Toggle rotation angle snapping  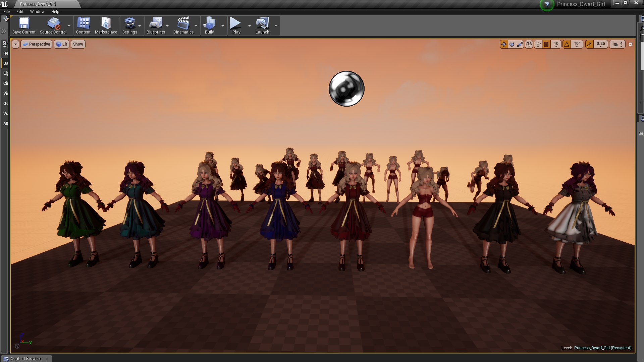[x=567, y=44]
